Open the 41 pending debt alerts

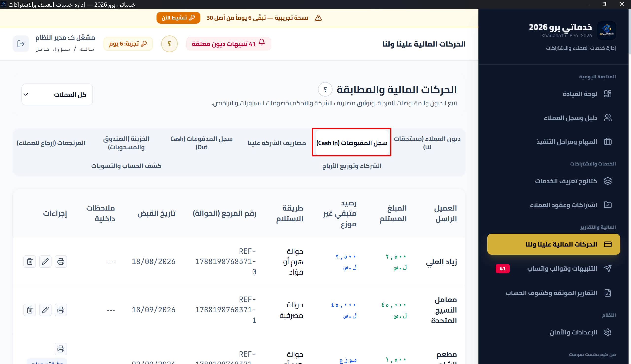(x=228, y=44)
